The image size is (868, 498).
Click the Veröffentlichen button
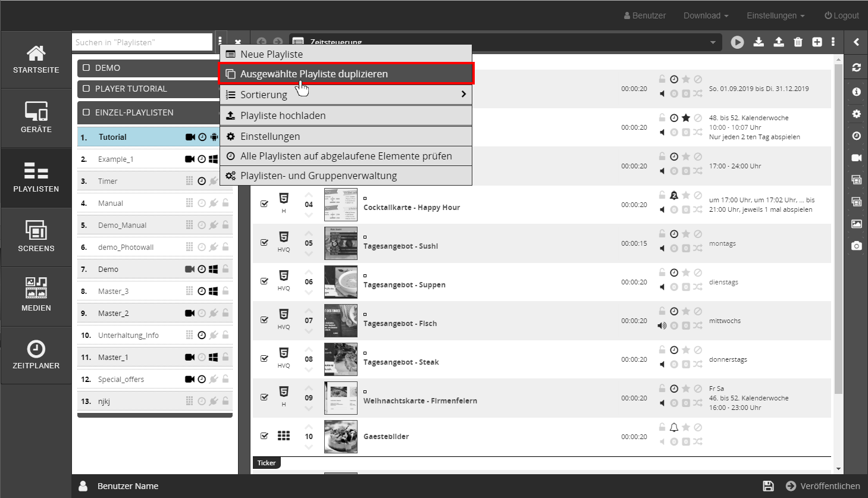tap(823, 486)
